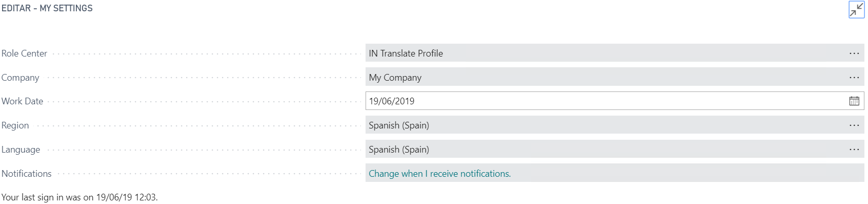Open Role Center lookup via ellipsis button
The image size is (868, 204).
[x=854, y=53]
